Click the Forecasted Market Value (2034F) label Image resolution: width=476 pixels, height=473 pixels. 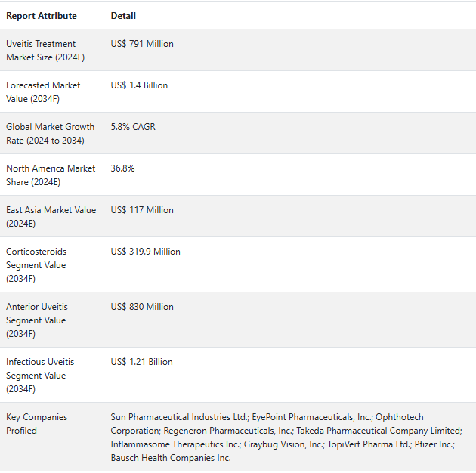pos(43,92)
